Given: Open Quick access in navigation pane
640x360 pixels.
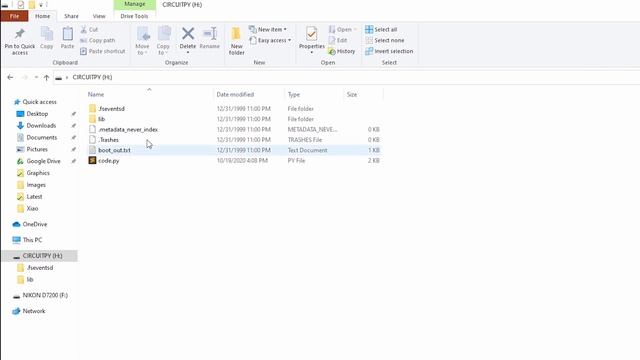Looking at the screenshot, I should pos(40,102).
